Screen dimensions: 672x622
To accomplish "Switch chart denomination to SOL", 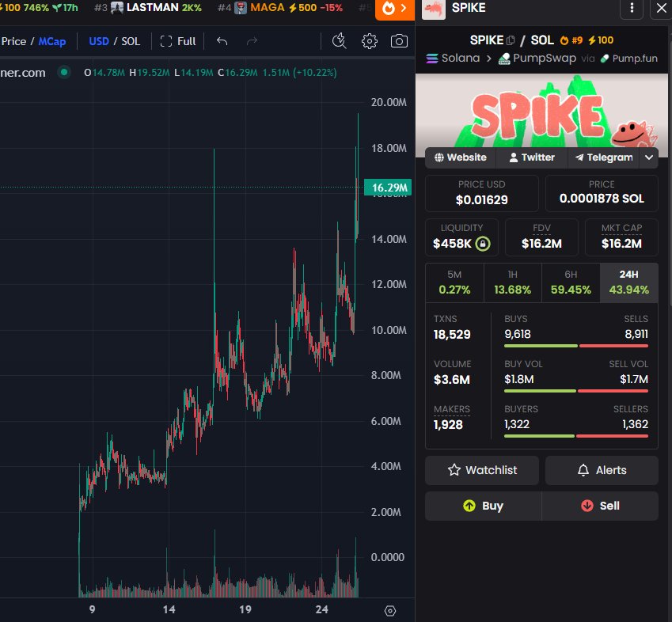I will [x=131, y=41].
